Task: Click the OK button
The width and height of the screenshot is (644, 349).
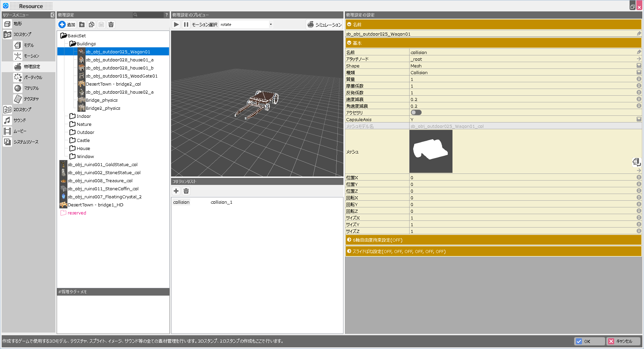Action: [x=589, y=341]
